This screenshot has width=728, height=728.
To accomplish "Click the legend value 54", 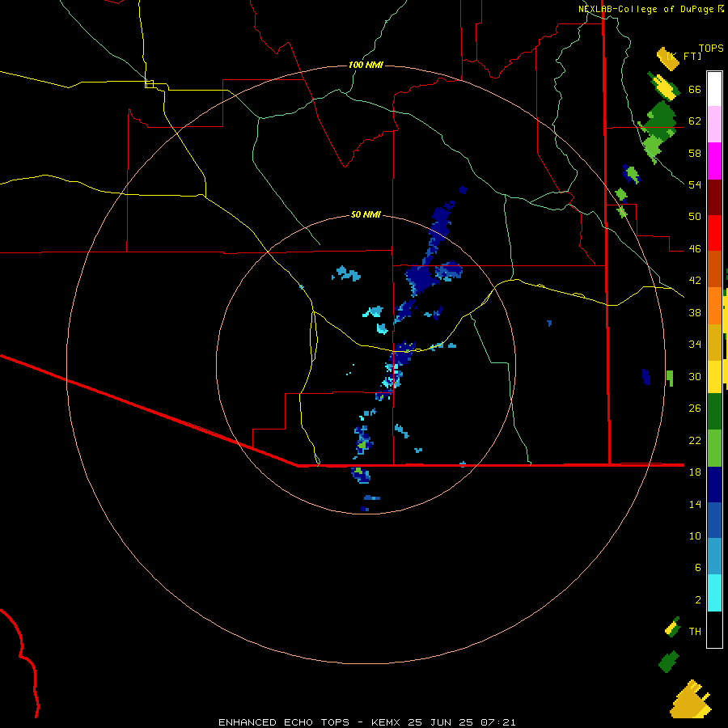I will click(x=695, y=184).
